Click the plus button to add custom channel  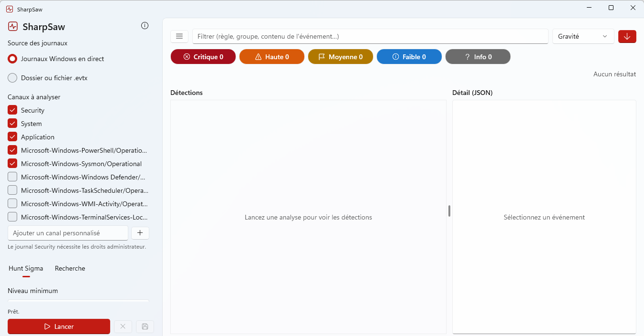[x=140, y=233]
